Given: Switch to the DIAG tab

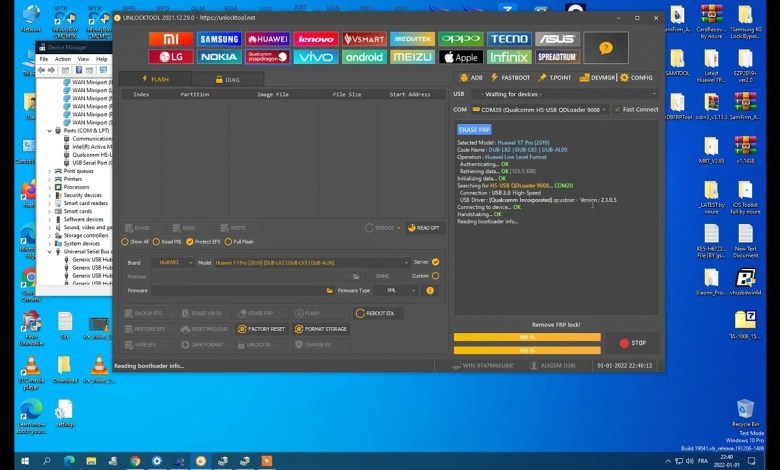Looking at the screenshot, I should click(x=230, y=79).
